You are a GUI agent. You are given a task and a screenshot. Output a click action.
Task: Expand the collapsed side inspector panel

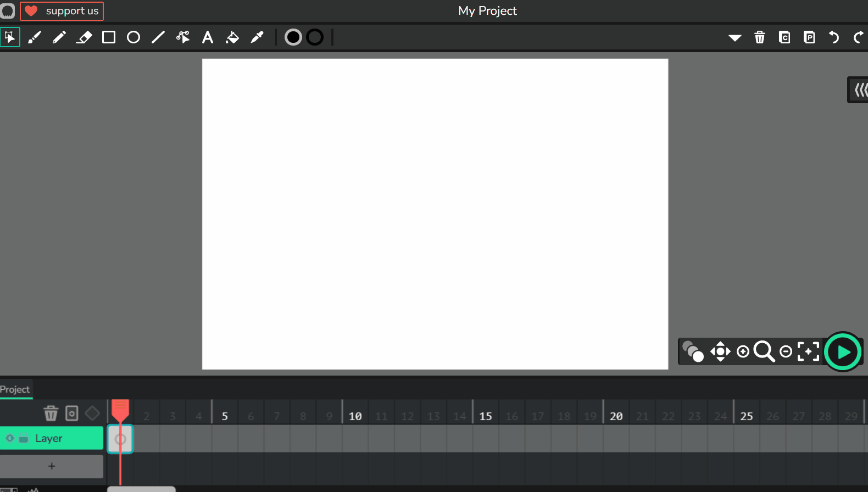pos(859,90)
